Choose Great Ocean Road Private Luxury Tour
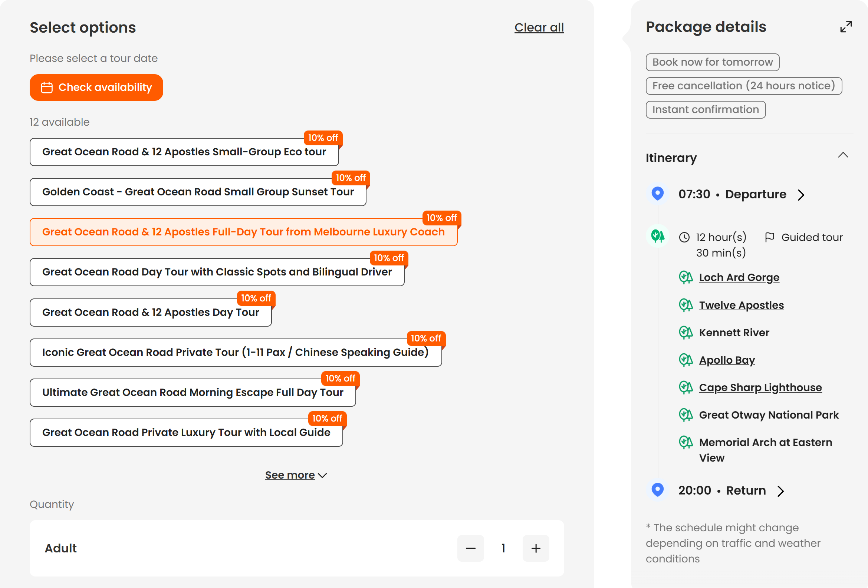Screen dimensions: 868x588 pyautogui.click(x=186, y=433)
